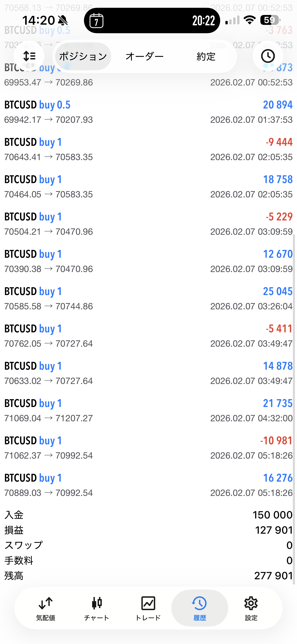This screenshot has height=644, width=297.
Task: Tap the sort order icon
Action: coord(29,56)
